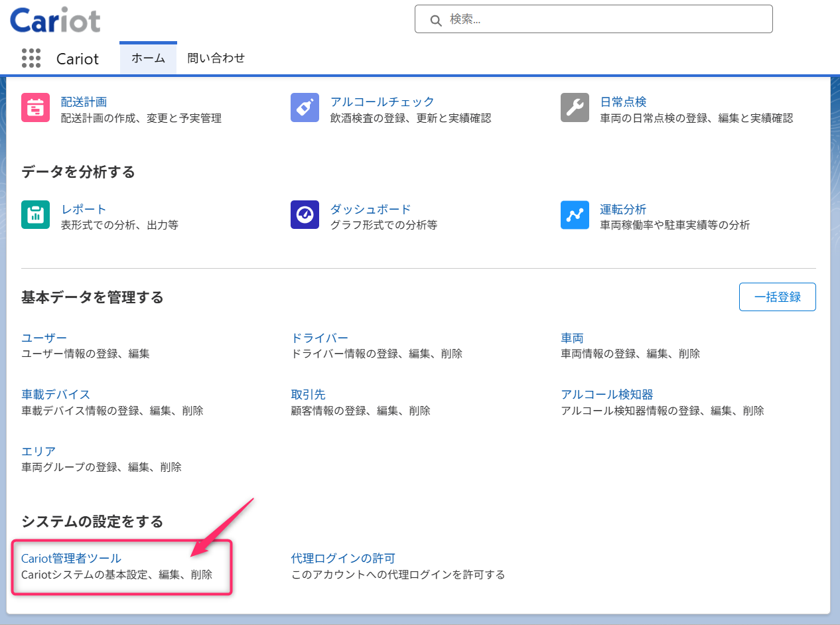Open the ドライバー link
This screenshot has height=625, width=840.
point(320,338)
